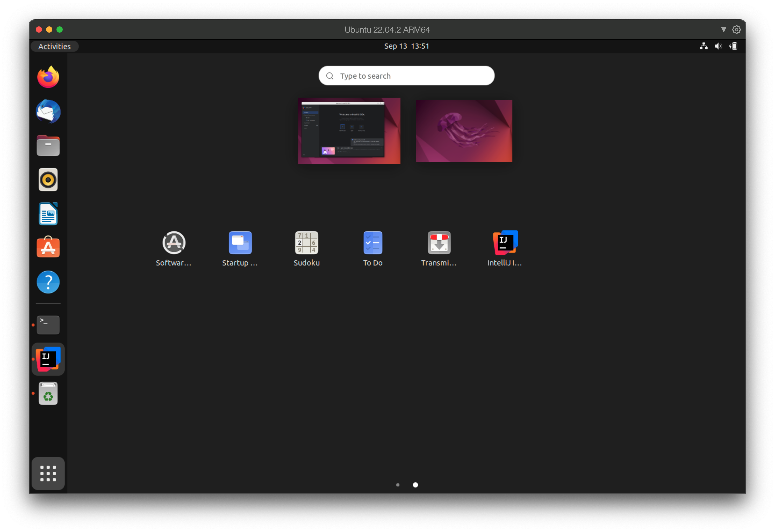This screenshot has height=532, width=775.
Task: Open Software Updater
Action: (174, 243)
